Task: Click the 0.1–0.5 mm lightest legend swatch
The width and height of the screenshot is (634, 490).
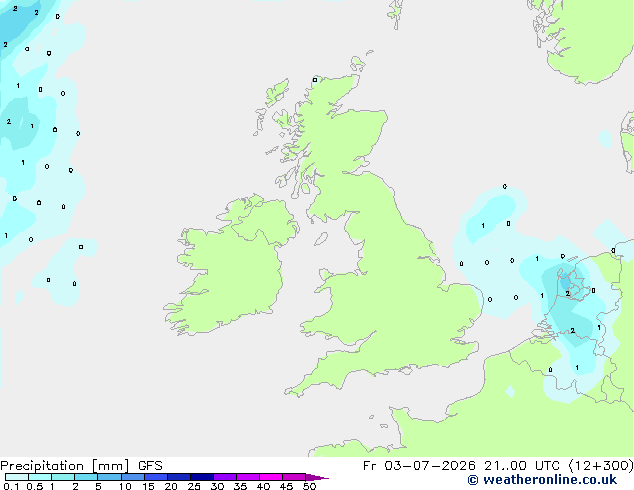Action: pyautogui.click(x=17, y=477)
